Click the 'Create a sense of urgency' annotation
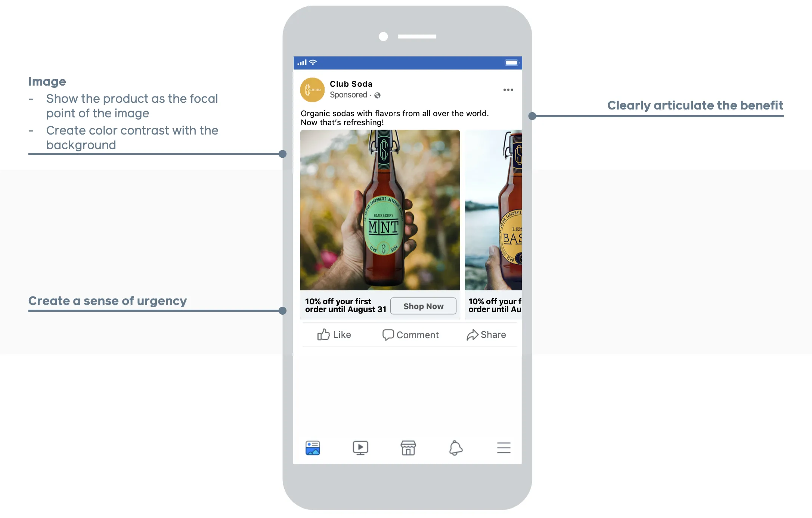This screenshot has width=812, height=518. pos(108,301)
